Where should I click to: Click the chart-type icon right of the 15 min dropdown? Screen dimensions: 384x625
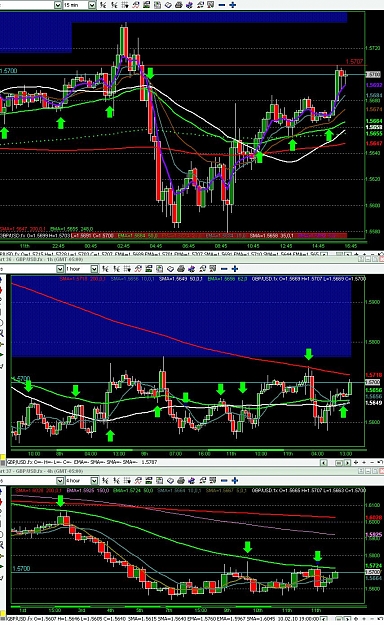coord(103,5)
